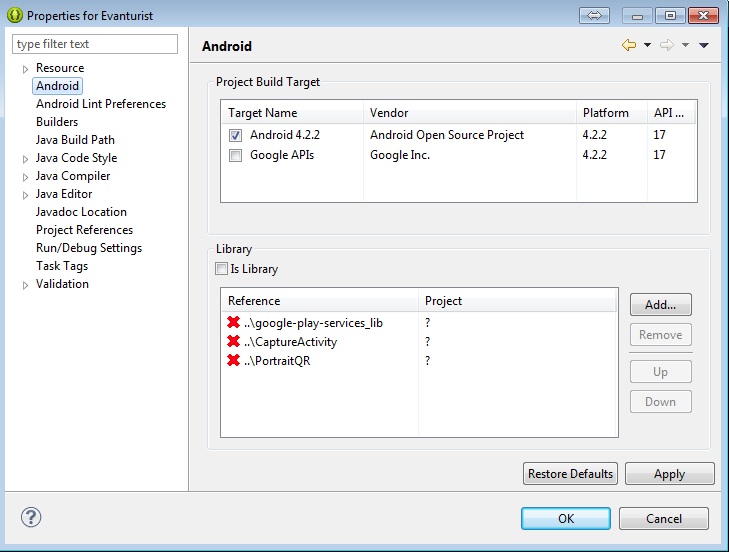Click the Platform column header
Image resolution: width=729 pixels, height=552 pixels.
[x=612, y=113]
